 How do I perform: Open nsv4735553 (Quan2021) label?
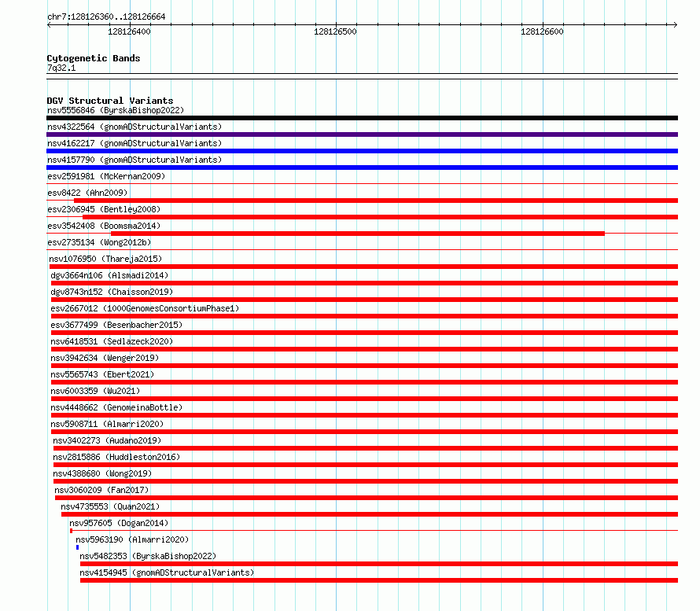pos(110,506)
